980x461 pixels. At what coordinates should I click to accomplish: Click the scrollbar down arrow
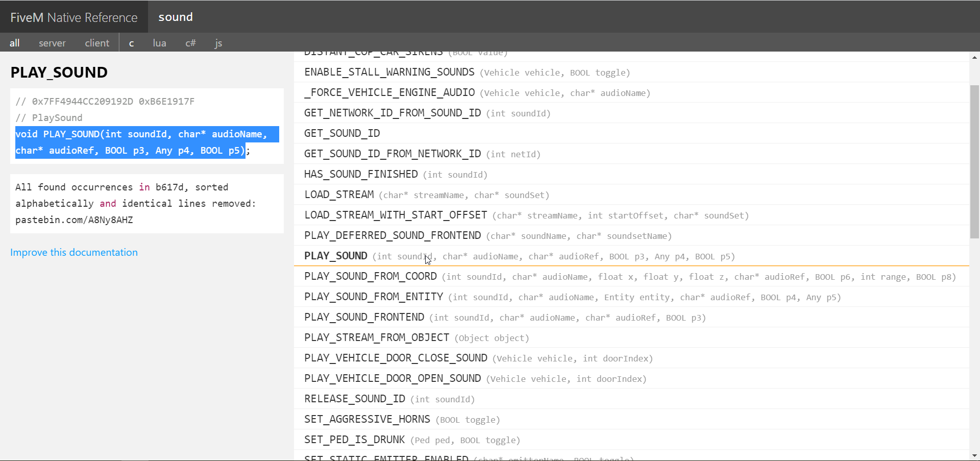974,455
